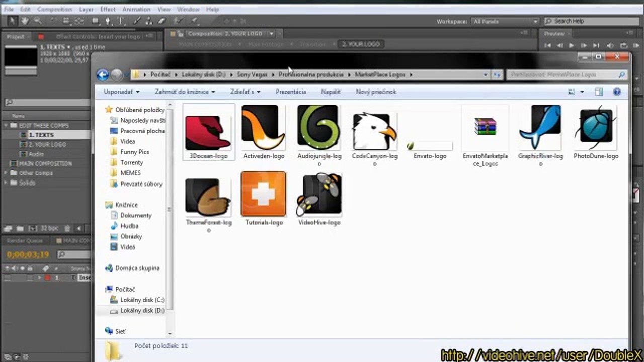Open Lokálny disk (C:) in navigation pane
Screen dimensions: 644x362
[137, 300]
